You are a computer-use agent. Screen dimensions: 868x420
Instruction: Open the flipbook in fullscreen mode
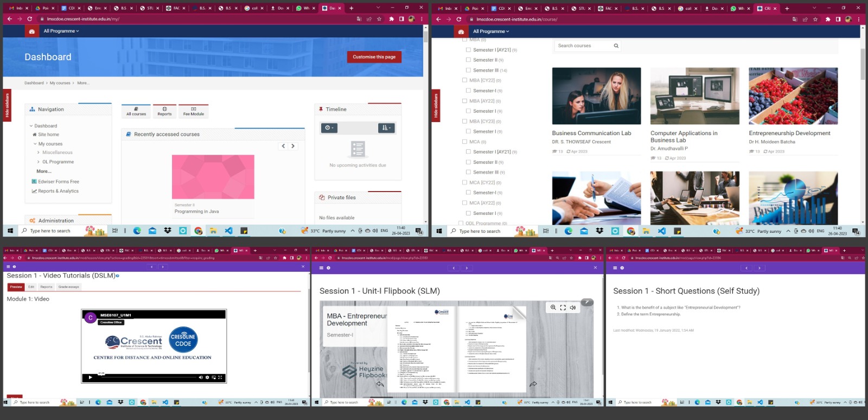click(x=563, y=308)
